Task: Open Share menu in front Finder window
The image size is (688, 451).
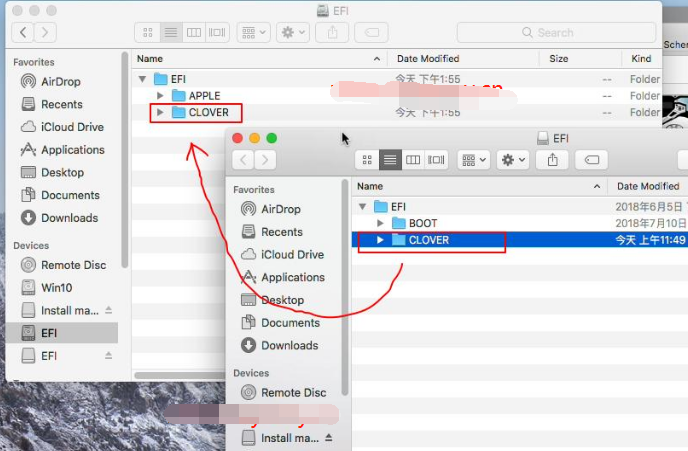Action: click(551, 159)
